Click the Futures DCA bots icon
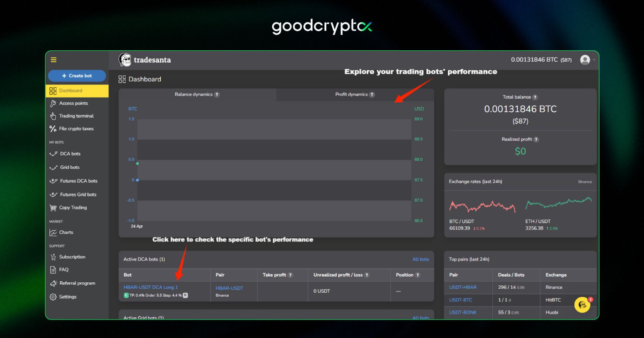 pos(53,181)
